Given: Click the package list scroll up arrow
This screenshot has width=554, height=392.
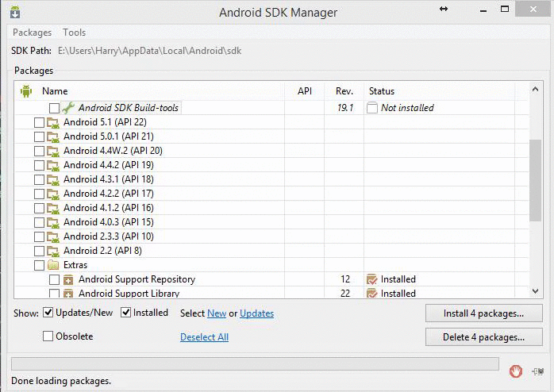Looking at the screenshot, I should (535, 90).
